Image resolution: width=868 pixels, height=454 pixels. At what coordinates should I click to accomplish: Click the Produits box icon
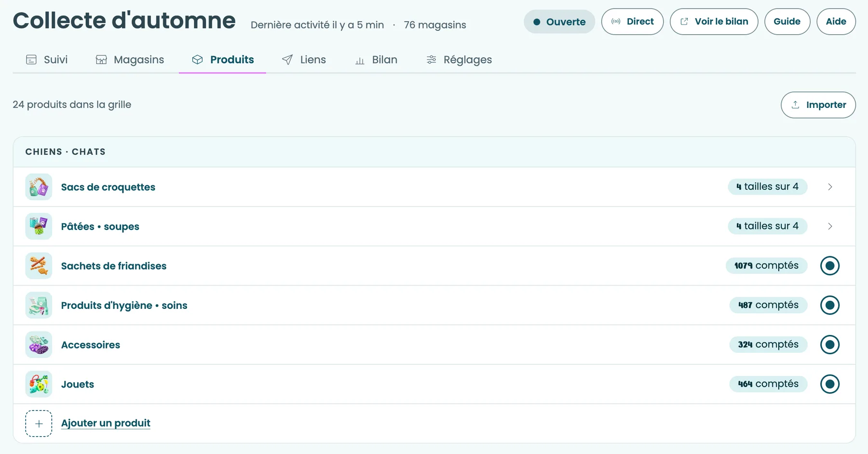[x=197, y=60]
